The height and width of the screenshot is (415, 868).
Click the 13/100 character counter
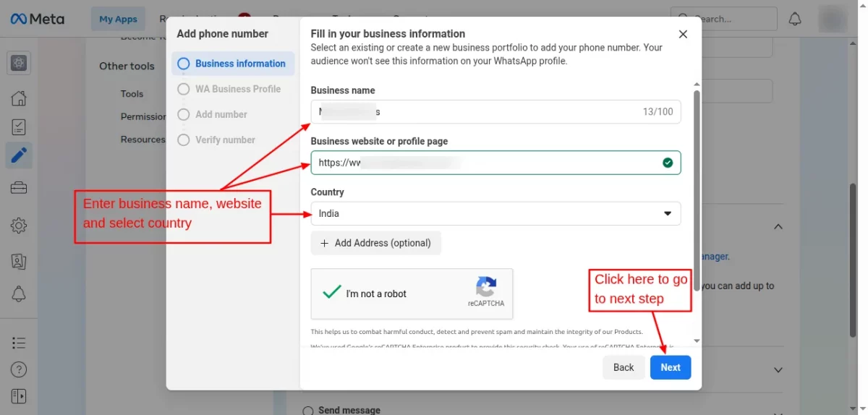pos(658,111)
